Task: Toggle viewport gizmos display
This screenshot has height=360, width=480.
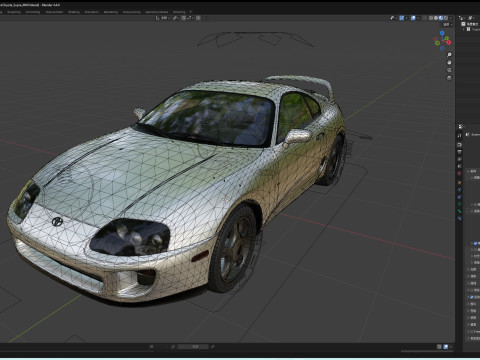Action: (402, 18)
